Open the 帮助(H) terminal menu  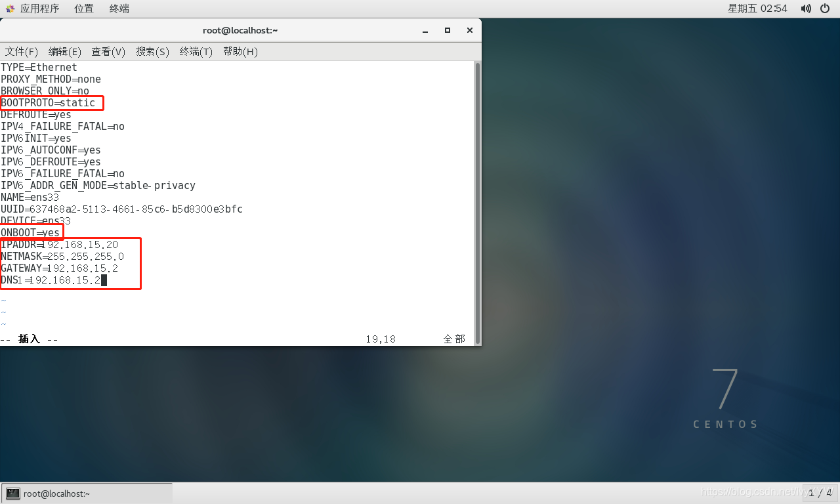240,52
